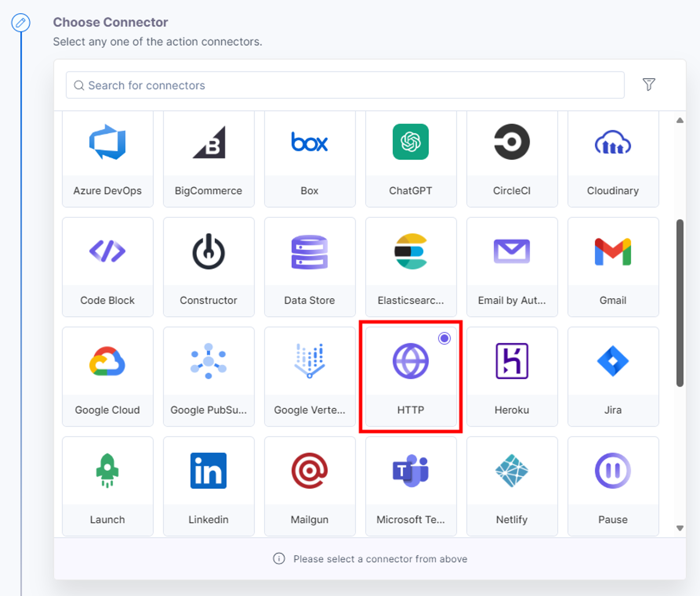
Task: Pick the Box connector icon
Action: click(310, 142)
